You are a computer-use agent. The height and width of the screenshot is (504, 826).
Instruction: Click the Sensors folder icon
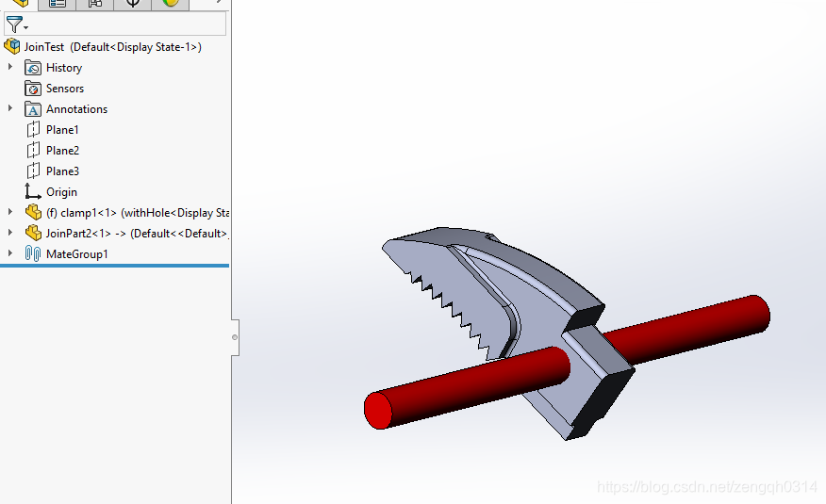[33, 89]
